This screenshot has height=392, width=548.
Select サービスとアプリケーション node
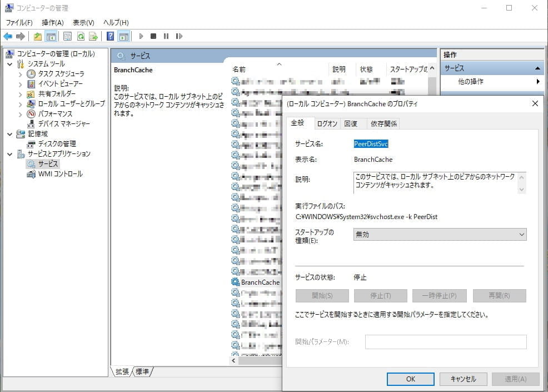click(59, 154)
